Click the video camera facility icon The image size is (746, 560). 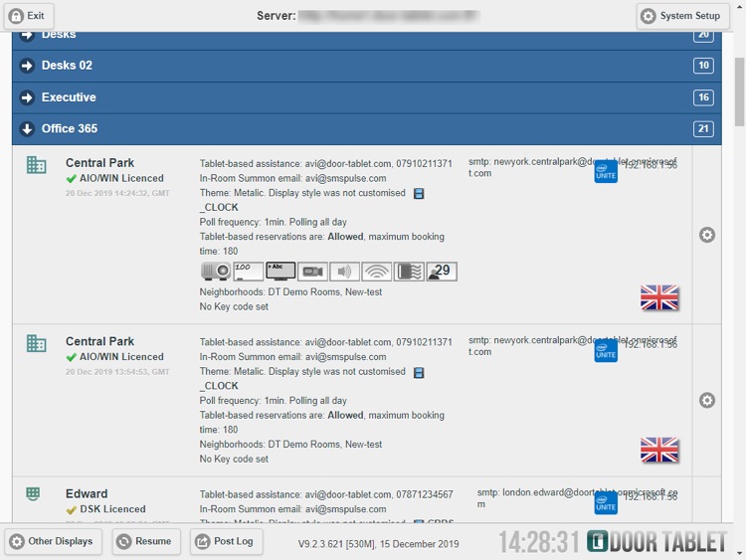312,272
